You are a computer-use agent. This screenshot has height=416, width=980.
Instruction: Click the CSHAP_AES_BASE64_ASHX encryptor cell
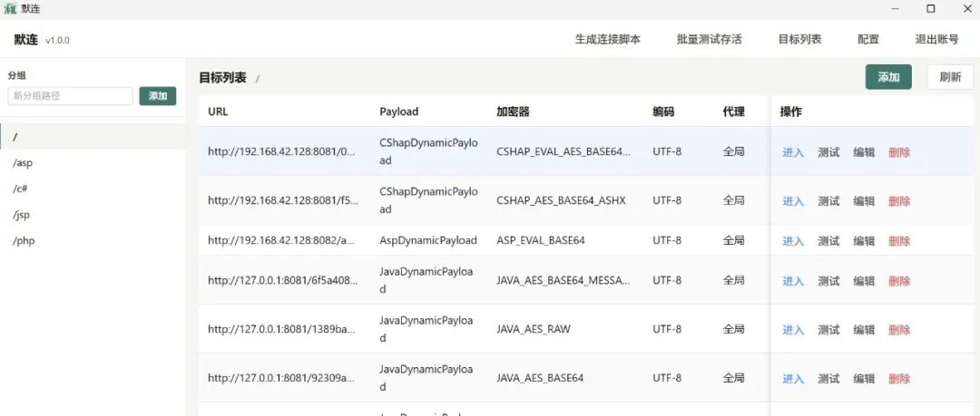tap(562, 200)
